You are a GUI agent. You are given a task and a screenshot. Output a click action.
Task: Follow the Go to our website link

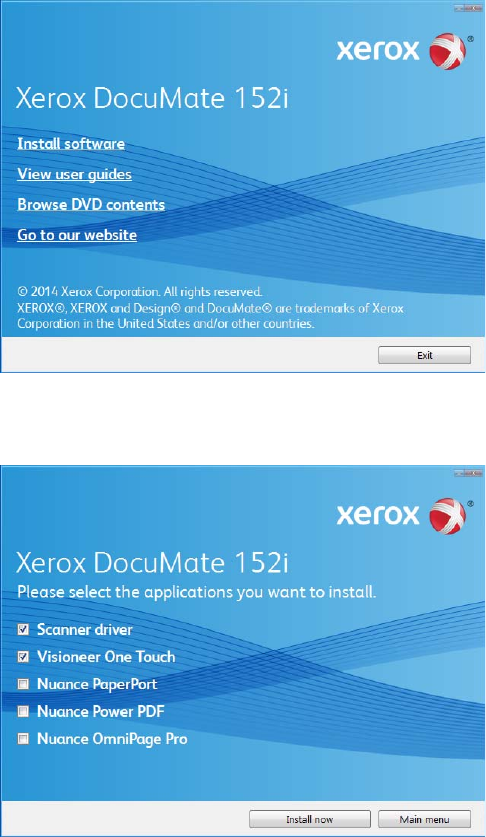pos(77,235)
